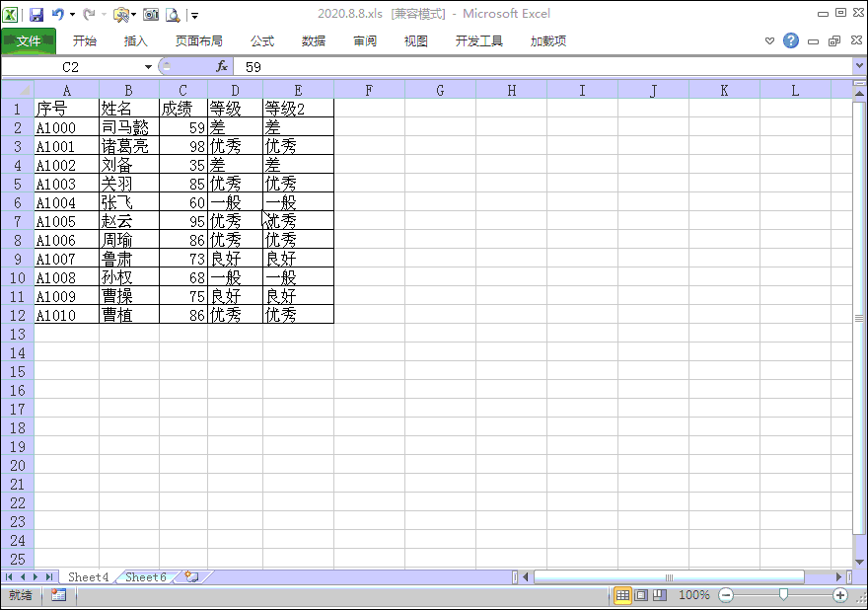The image size is (868, 610).
Task: Restore the workbook window icon
Action: 834,41
